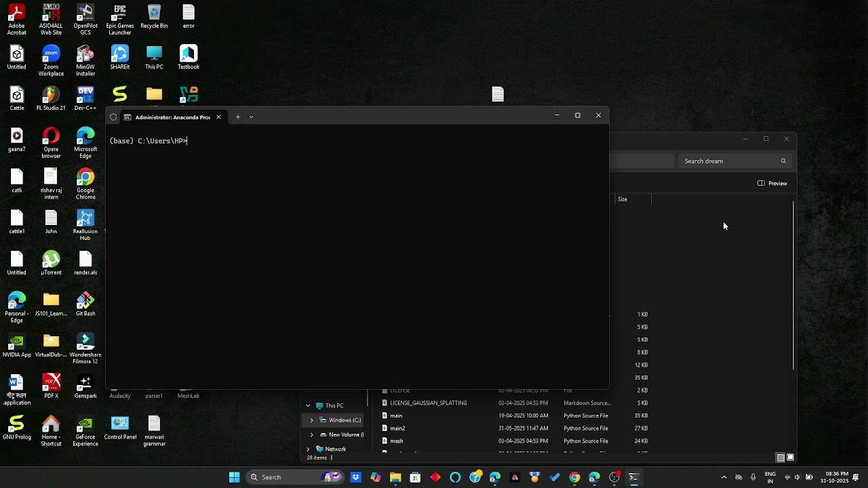Select the Git Bash desktop icon

pos(85,304)
